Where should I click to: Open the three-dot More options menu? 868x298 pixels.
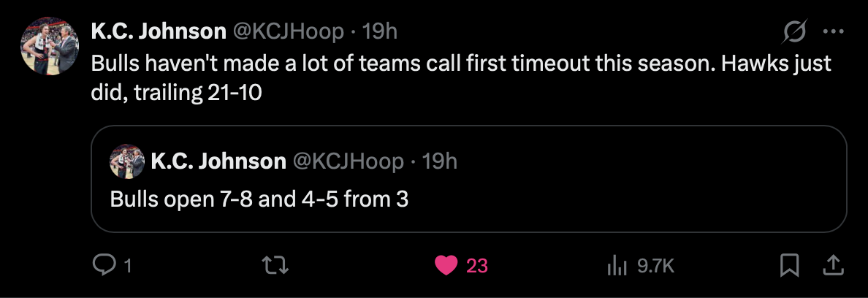click(x=833, y=31)
